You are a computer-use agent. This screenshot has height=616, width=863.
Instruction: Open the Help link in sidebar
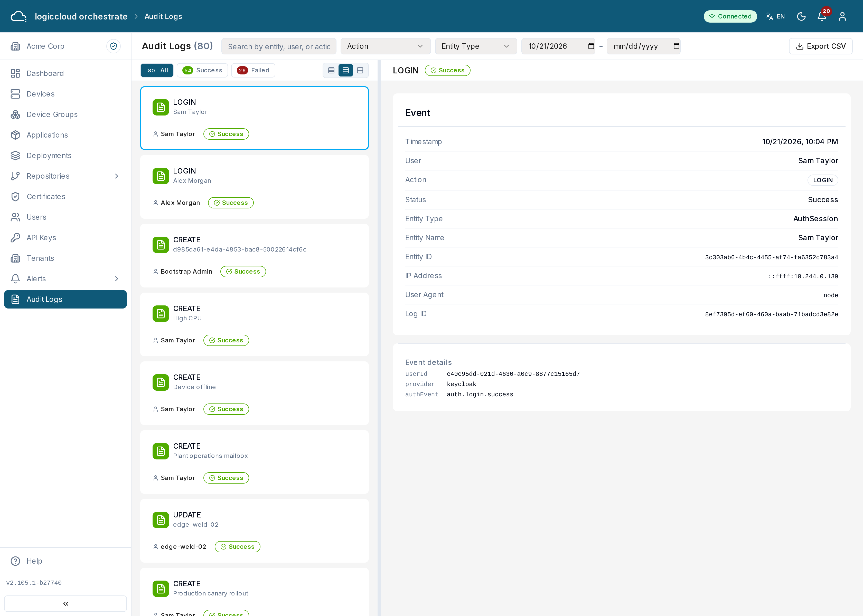[65, 561]
